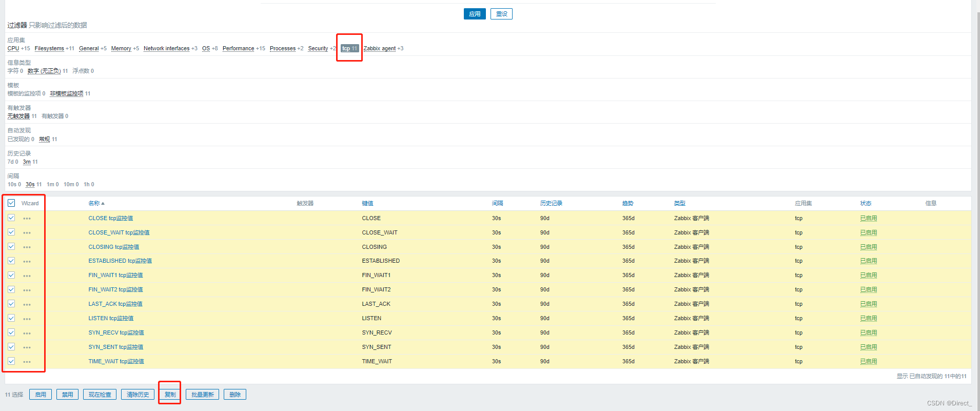Open the CLOSE tcp监控值 item
Image resolution: width=980 pixels, height=411 pixels.
pyautogui.click(x=110, y=218)
